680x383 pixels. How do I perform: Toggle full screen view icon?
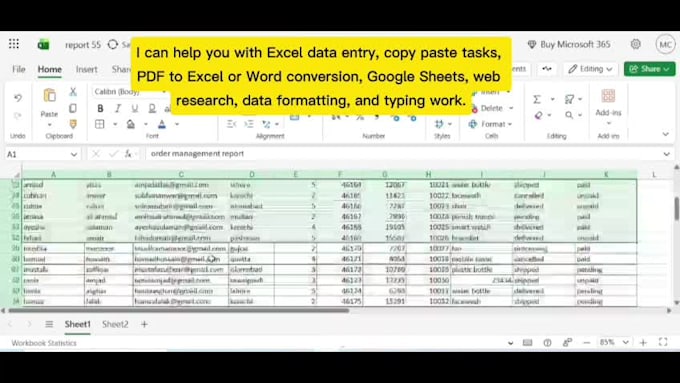[663, 342]
